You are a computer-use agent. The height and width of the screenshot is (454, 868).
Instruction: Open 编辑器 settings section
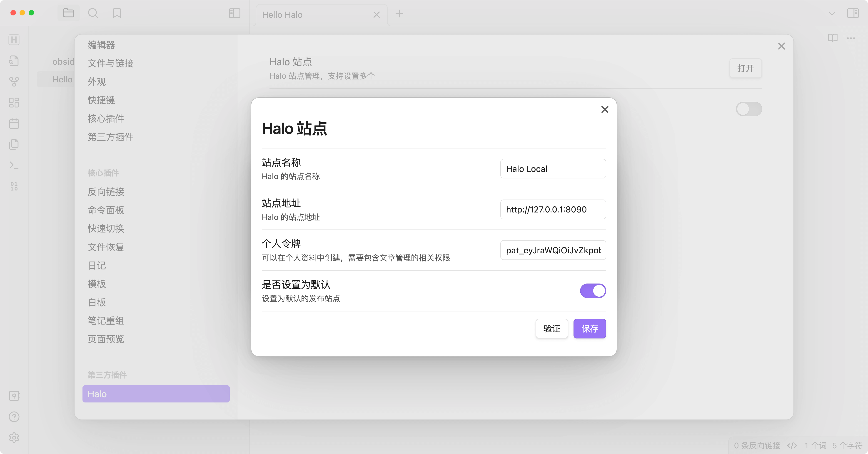(x=101, y=45)
